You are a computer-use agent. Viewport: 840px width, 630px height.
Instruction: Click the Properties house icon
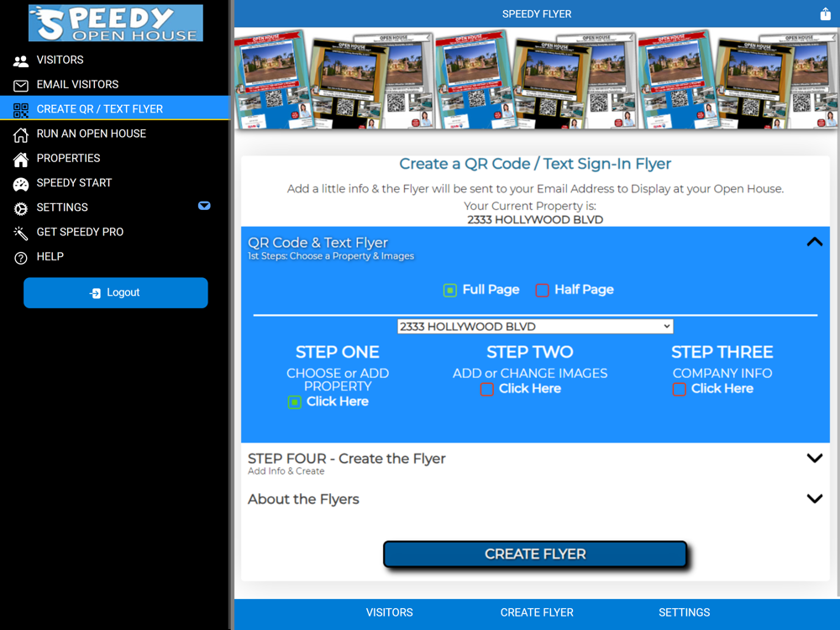tap(21, 160)
